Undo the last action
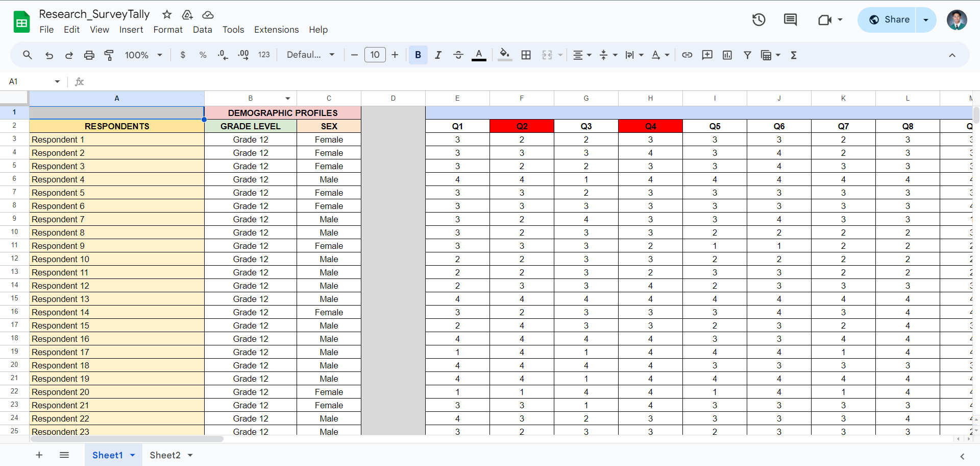Screen dimensions: 980x466 pos(49,55)
